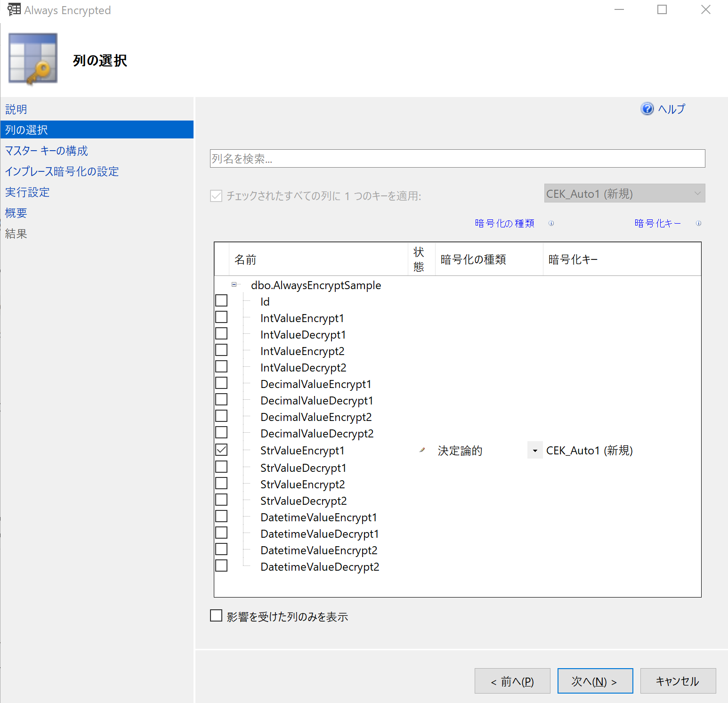The width and height of the screenshot is (728, 703).
Task: Uncheck the StrValueEncrypt1 column
Action: [221, 450]
